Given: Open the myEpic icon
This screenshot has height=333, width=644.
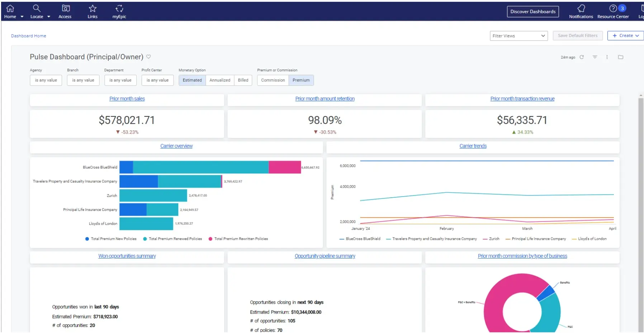Looking at the screenshot, I should click(x=119, y=8).
